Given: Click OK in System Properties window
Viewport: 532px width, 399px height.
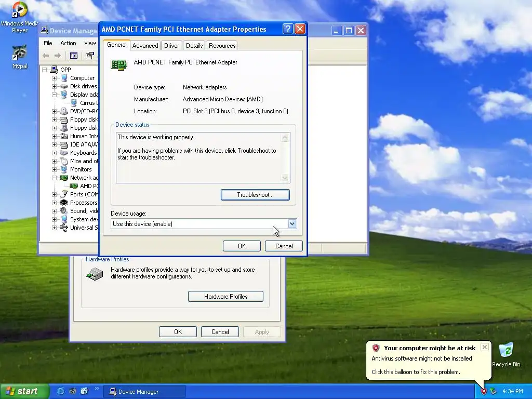Looking at the screenshot, I should [178, 332].
